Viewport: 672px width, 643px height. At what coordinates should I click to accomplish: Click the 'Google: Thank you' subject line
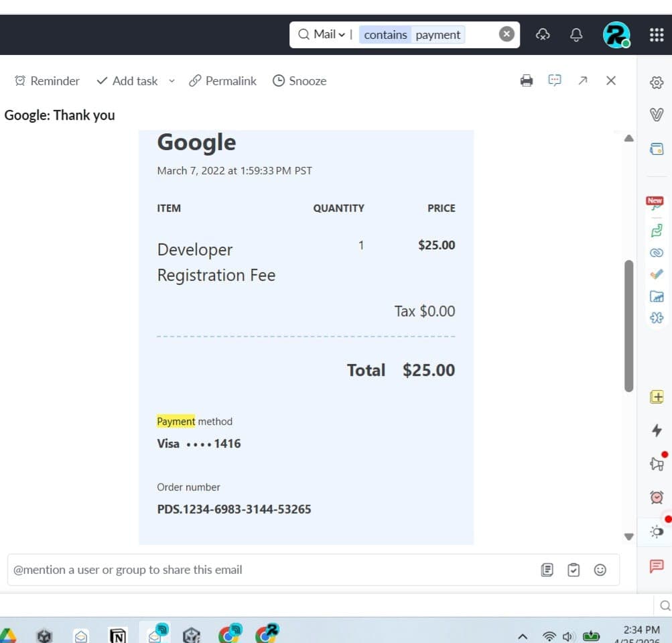pos(60,115)
